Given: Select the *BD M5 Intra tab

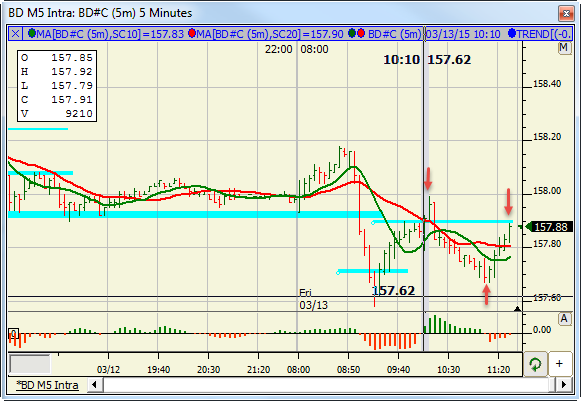Looking at the screenshot, I should (47, 385).
